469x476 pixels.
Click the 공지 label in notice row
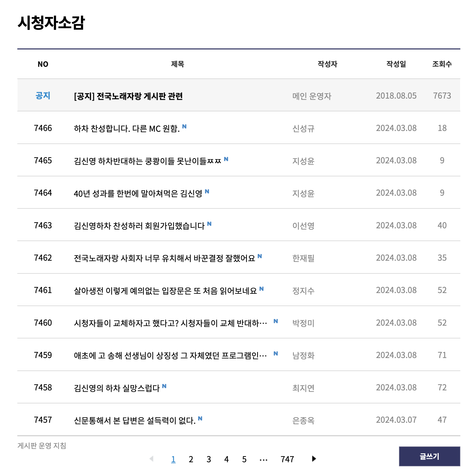point(43,96)
